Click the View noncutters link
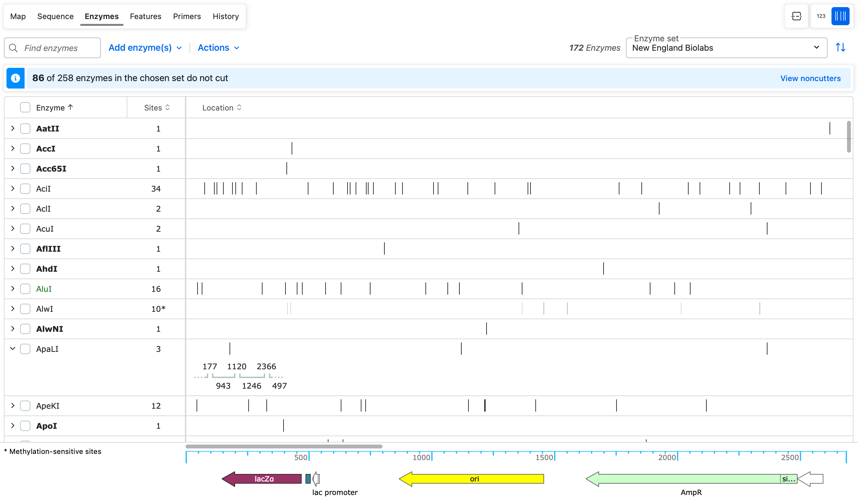 pos(810,78)
